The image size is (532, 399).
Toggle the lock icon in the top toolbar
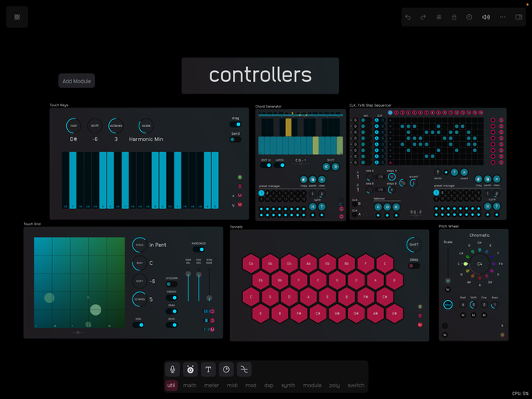click(x=454, y=16)
